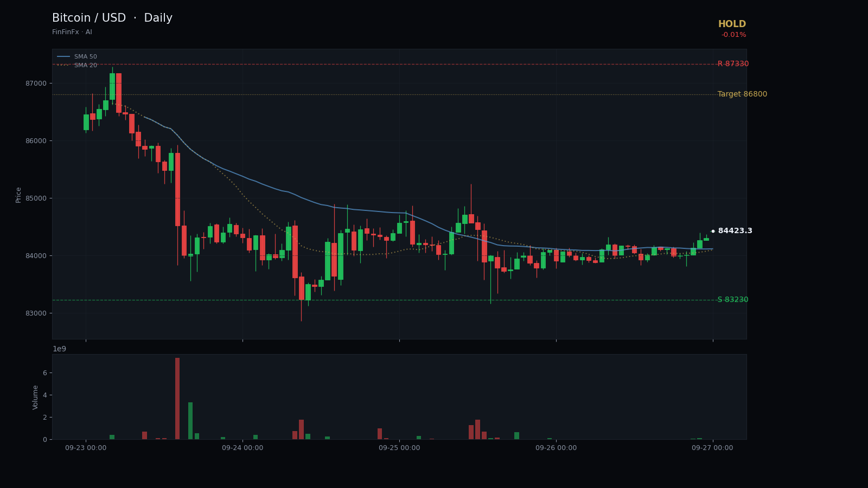Click the volume axis tick 0
Screen dimensions: 868x488
(45, 440)
